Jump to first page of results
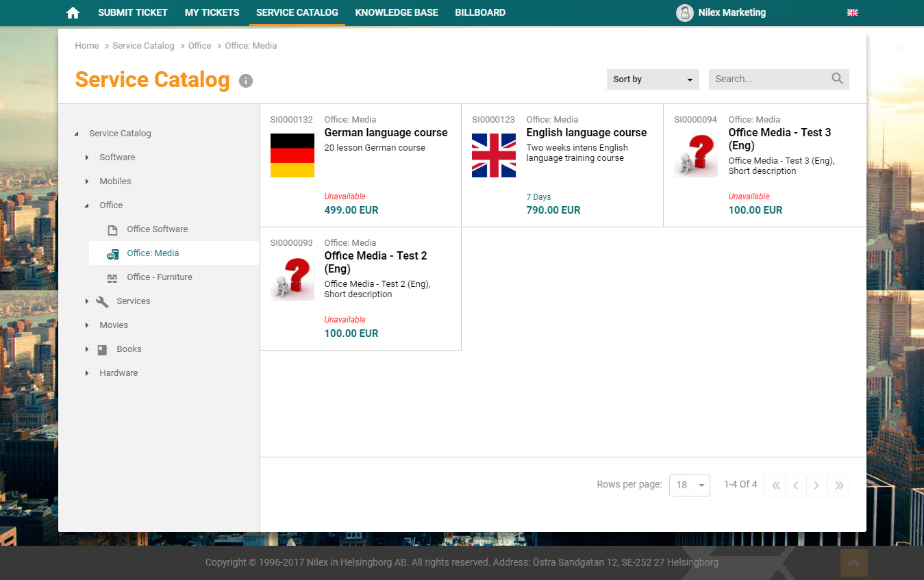Image resolution: width=924 pixels, height=580 pixels. coord(775,486)
